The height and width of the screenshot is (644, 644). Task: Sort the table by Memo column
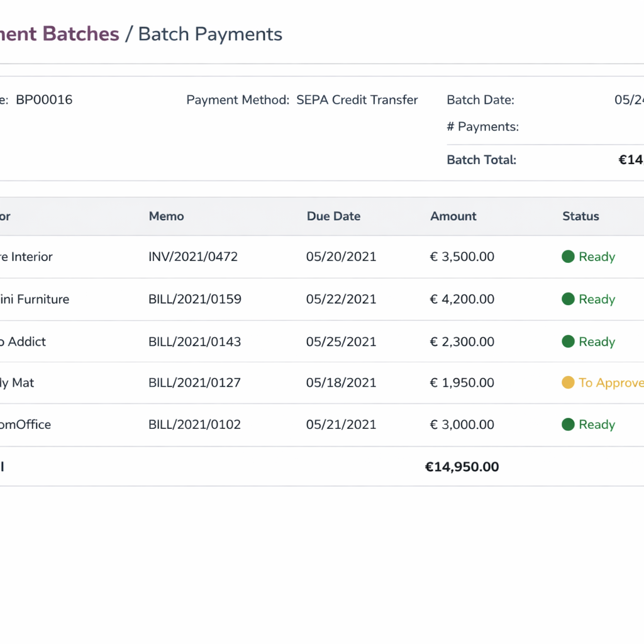166,216
